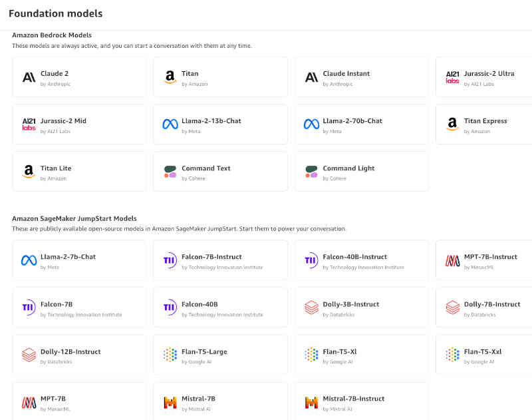Select the Claude 2 model name

click(x=55, y=73)
